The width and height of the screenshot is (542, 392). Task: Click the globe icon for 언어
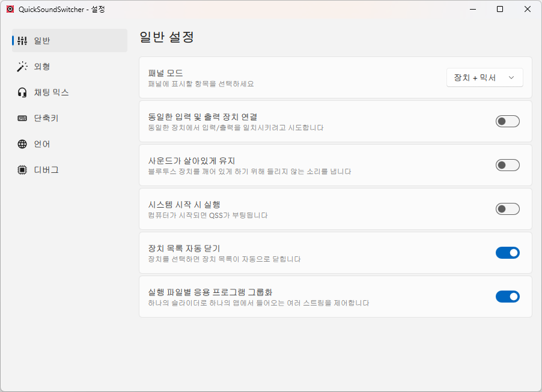pyautogui.click(x=22, y=144)
